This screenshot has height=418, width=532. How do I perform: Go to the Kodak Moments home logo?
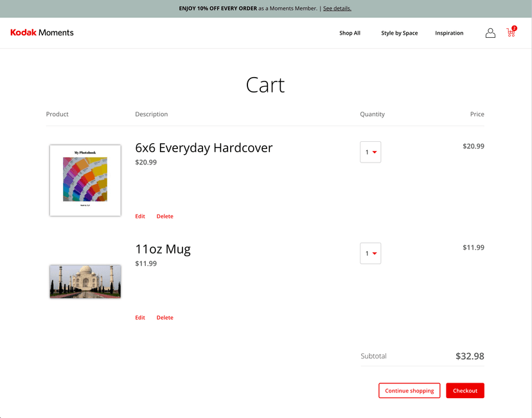tap(42, 33)
